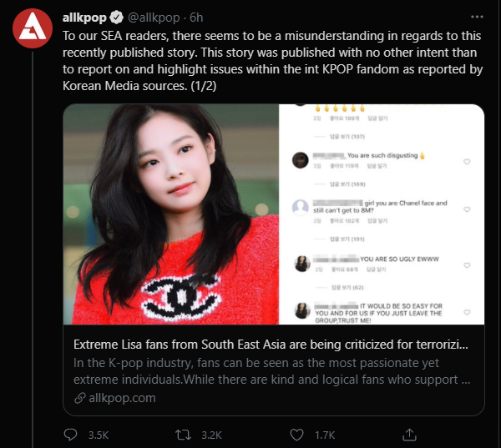The height and width of the screenshot is (448, 501).
Task: Visit the allkpop.com domain link
Action: click(122, 398)
